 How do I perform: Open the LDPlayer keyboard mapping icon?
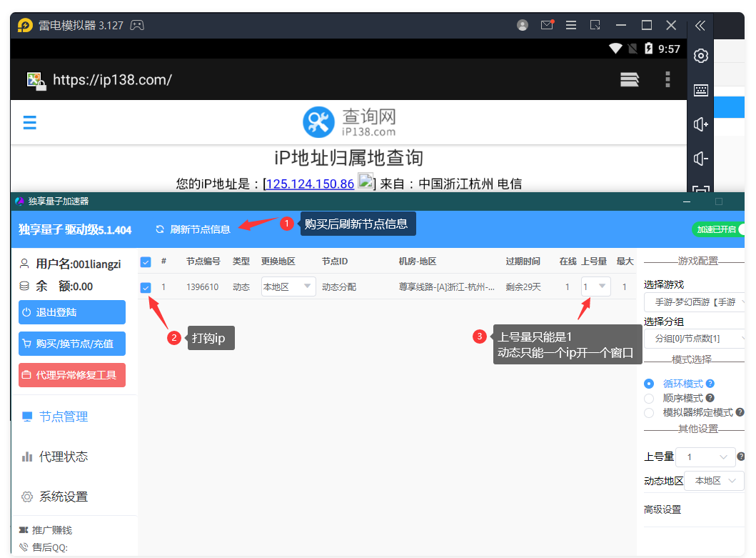[x=700, y=90]
